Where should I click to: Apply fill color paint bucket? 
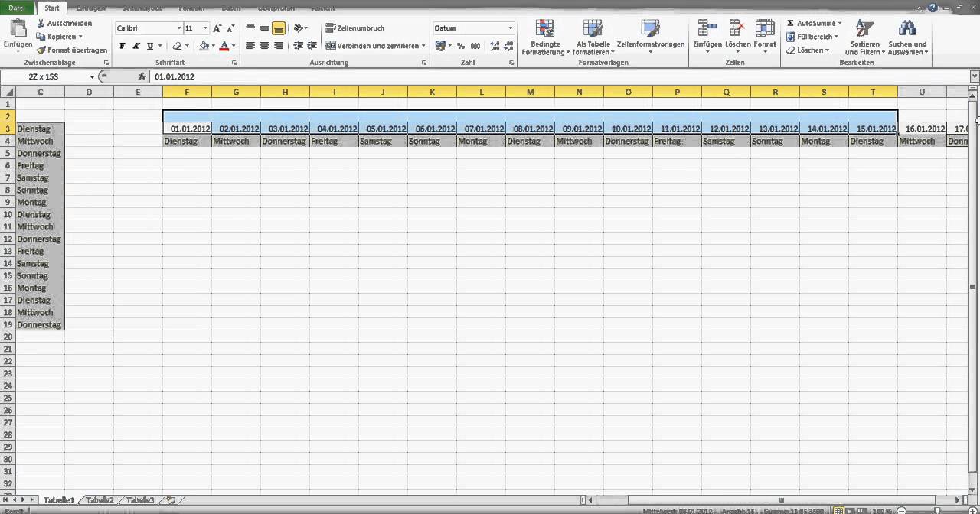tap(204, 46)
